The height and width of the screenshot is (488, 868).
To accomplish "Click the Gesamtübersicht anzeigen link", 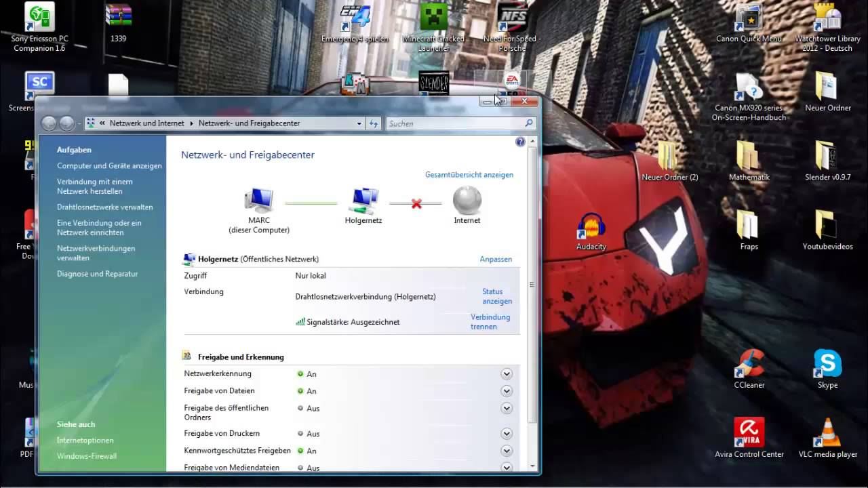I will click(x=469, y=174).
